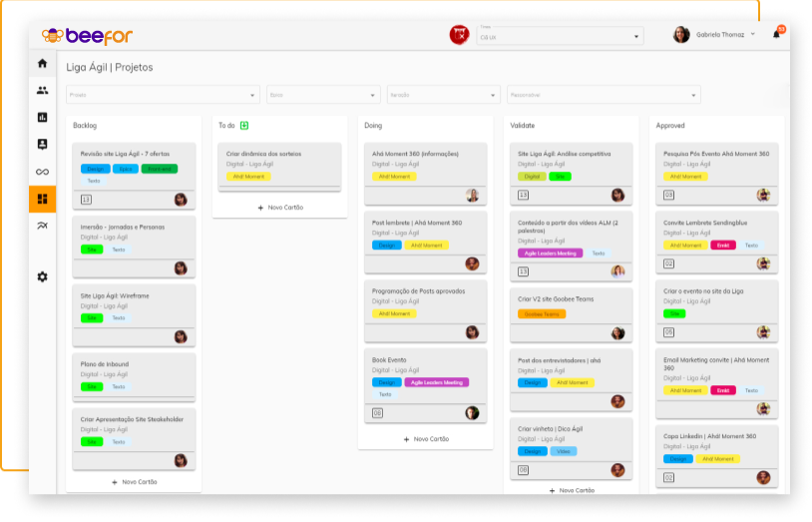Open the Times team selector dropdown

click(560, 35)
